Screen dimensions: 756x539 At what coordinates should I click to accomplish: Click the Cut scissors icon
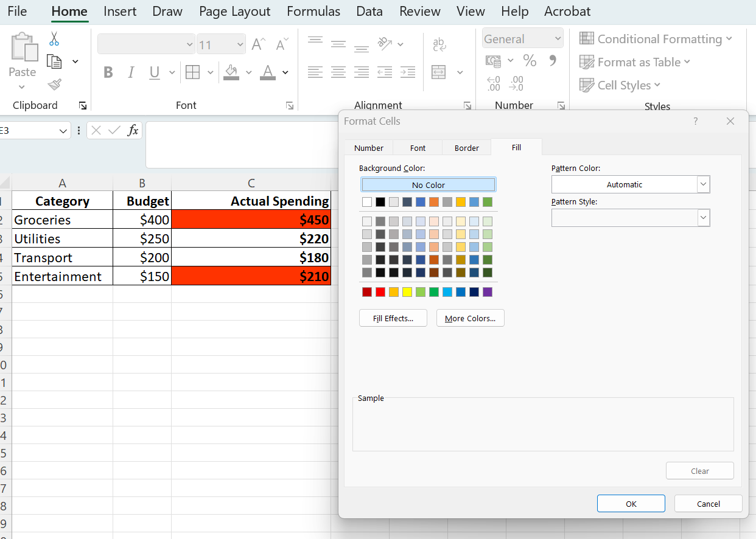pyautogui.click(x=54, y=39)
